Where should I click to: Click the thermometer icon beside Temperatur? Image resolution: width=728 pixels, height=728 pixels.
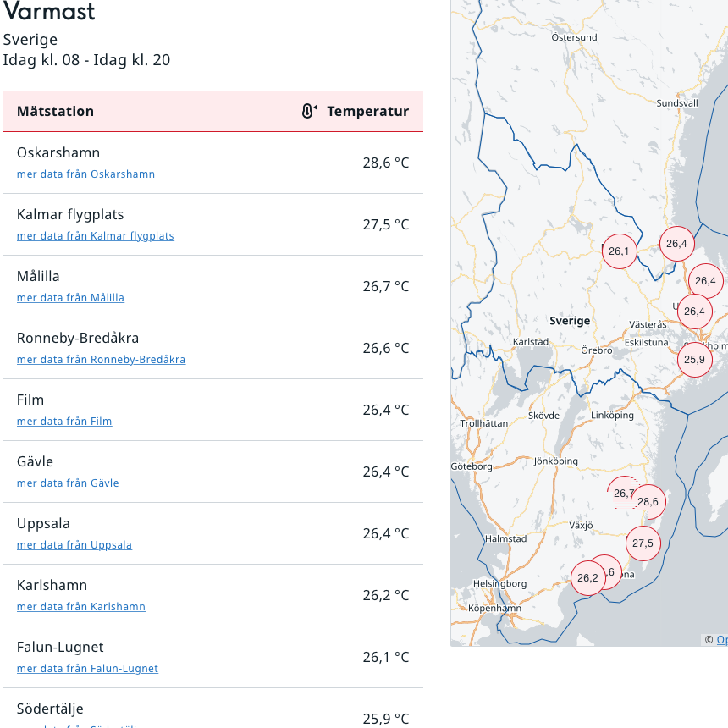pos(309,111)
